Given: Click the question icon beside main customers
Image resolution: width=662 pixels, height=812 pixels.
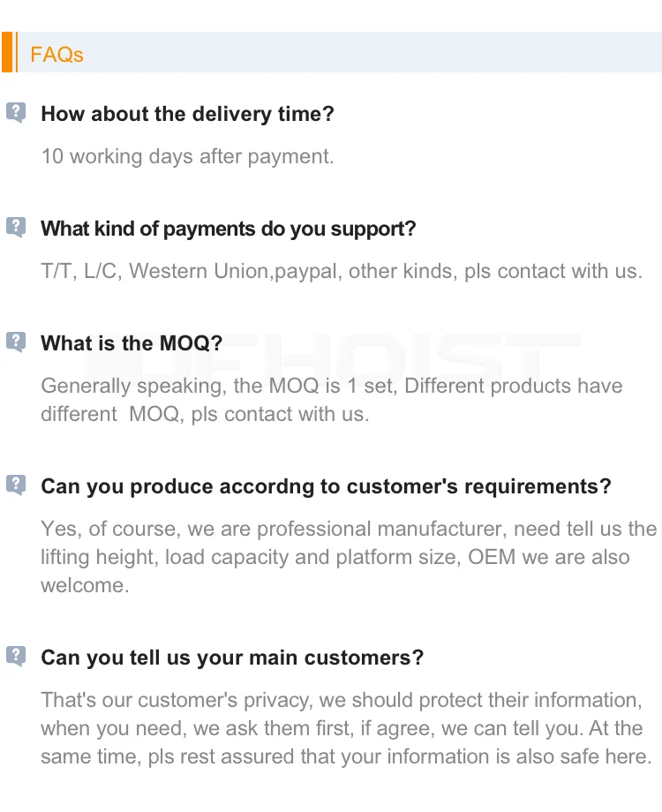Looking at the screenshot, I should (x=16, y=656).
